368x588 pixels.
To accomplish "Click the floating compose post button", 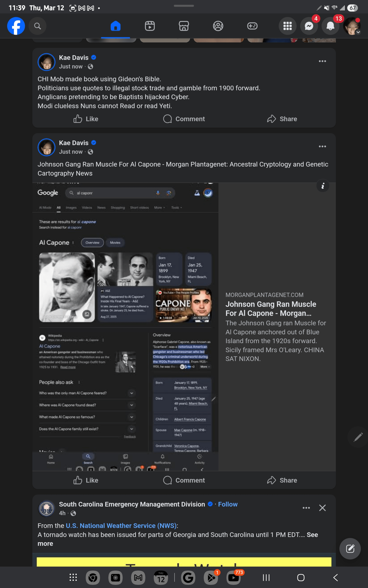I will click(350, 548).
